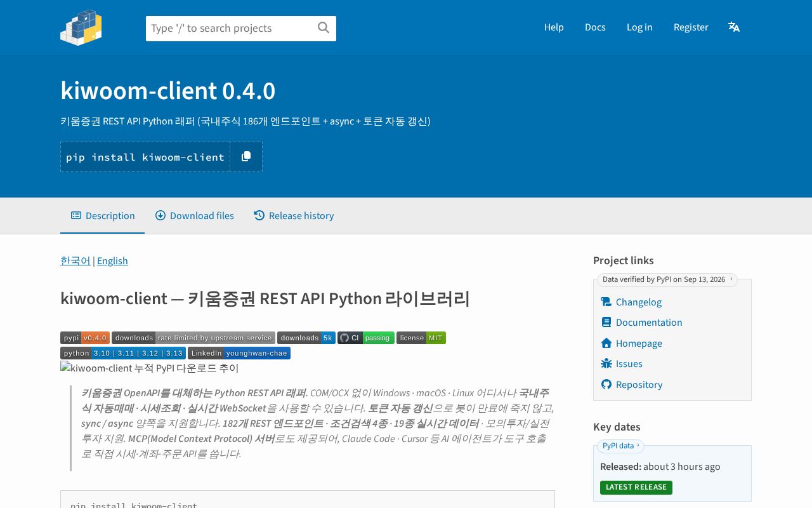Click the Key dates heading
812x508 pixels.
point(617,427)
